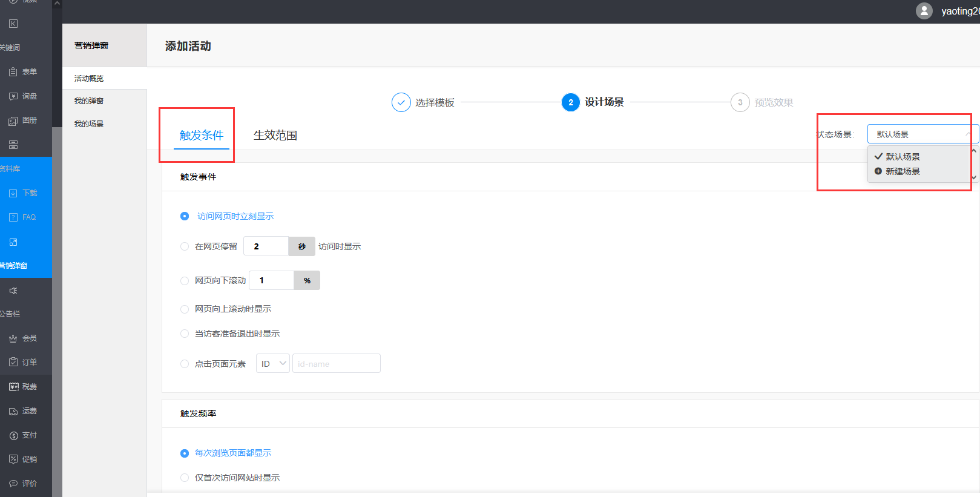The image size is (980, 497).
Task: Open the 图册 (Album) sidebar icon
Action: [x=13, y=120]
